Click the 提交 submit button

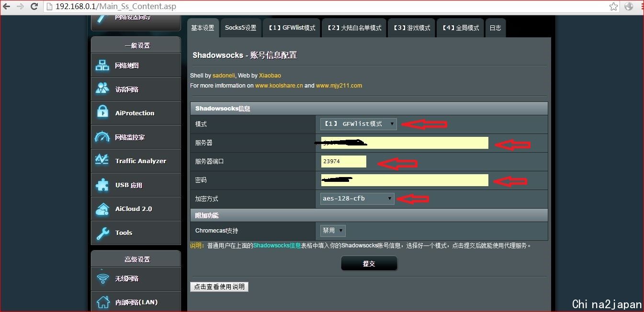click(369, 264)
